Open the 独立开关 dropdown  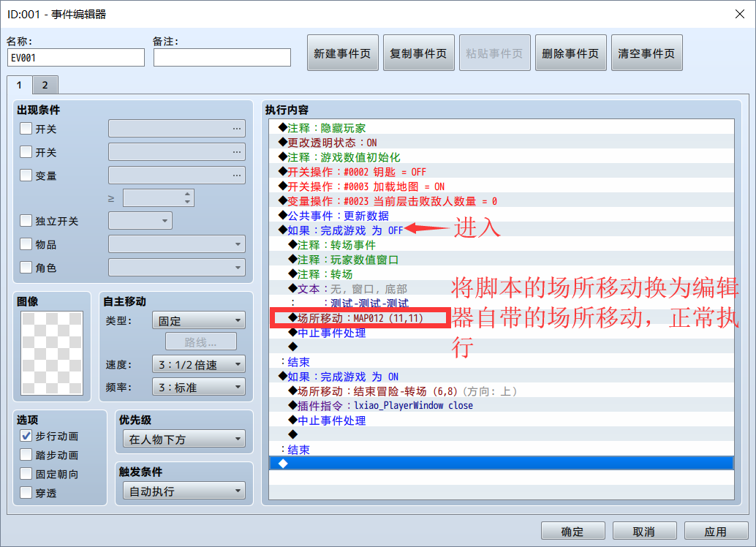(140, 221)
